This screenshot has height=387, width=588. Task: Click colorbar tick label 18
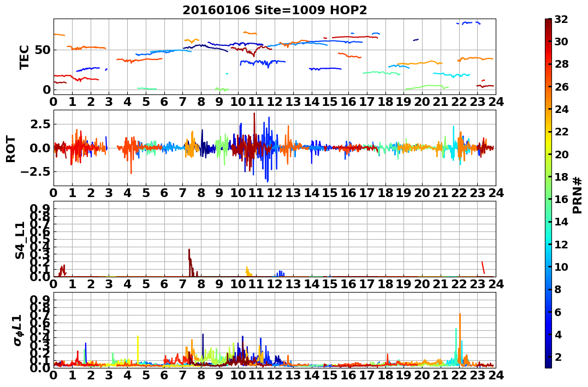(561, 177)
